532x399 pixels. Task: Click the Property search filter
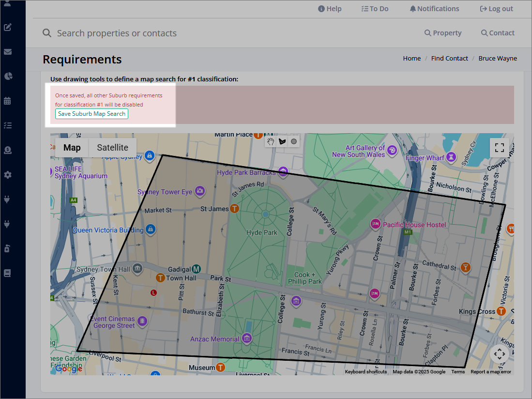(443, 33)
